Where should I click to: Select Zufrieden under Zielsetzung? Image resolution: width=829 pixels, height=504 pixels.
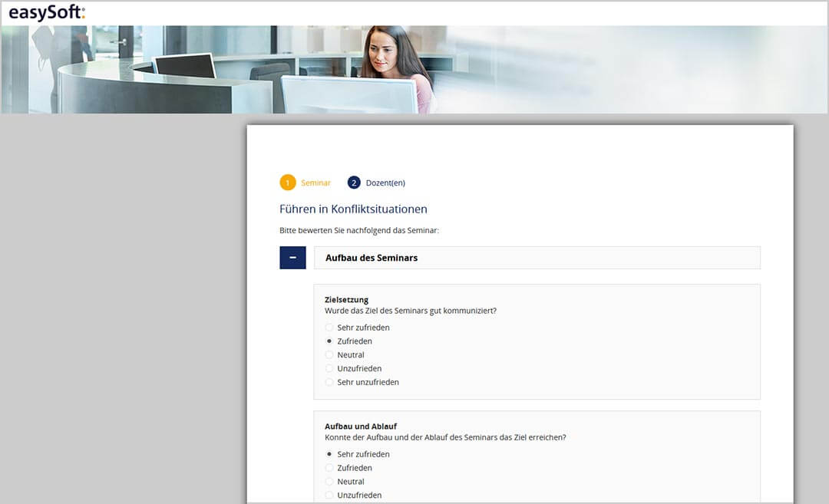pyautogui.click(x=329, y=341)
